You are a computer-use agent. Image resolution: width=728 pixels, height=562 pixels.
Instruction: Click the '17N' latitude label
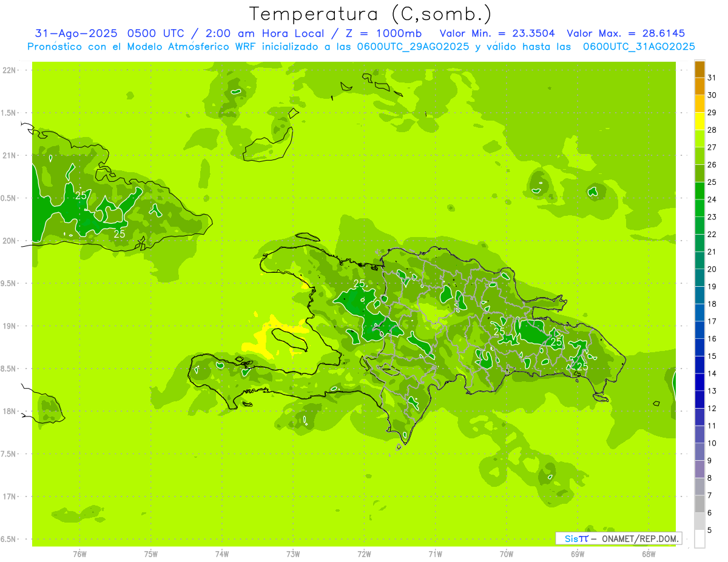[10, 497]
